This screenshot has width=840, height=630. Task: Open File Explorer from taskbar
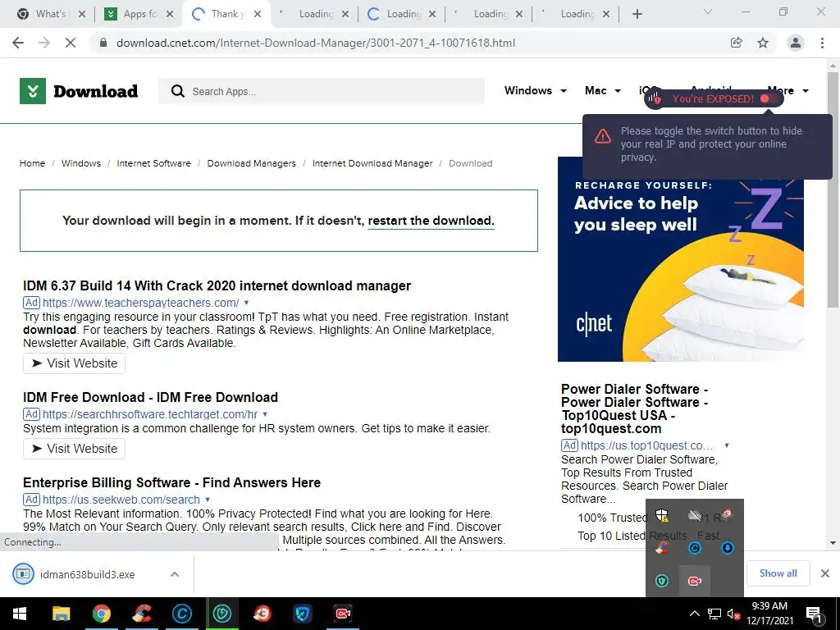[61, 614]
